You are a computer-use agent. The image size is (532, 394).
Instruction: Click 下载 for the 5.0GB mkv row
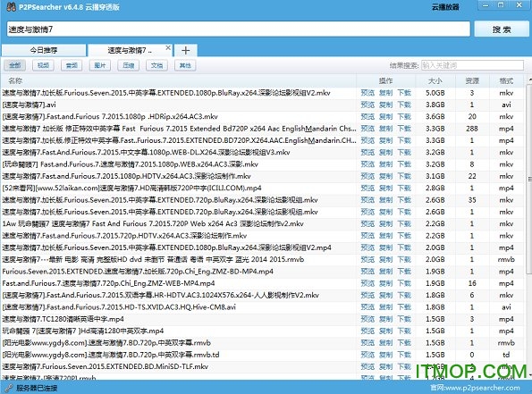[404, 93]
